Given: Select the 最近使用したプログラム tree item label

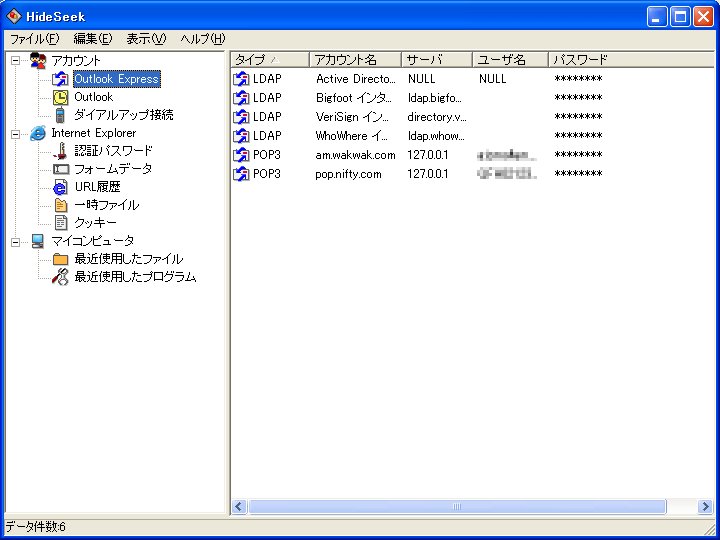Looking at the screenshot, I should tap(135, 277).
